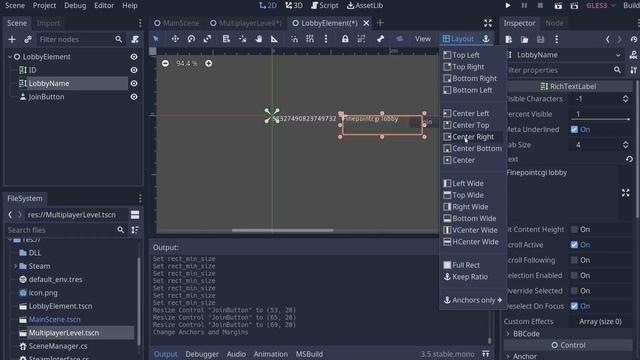640x360 pixels.
Task: Disable the Meta Underlined checkbox
Action: pos(574,129)
